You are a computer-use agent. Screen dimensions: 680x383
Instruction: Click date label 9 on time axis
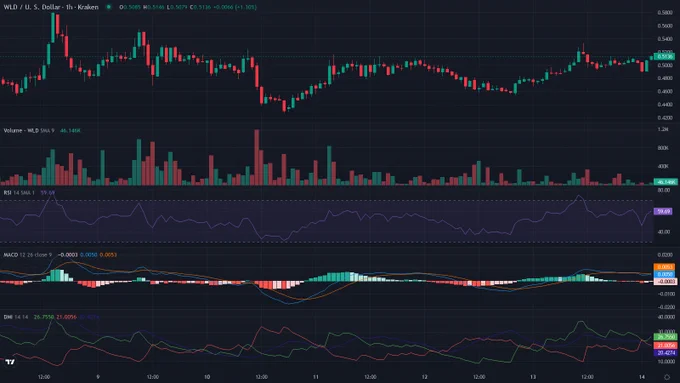click(x=98, y=377)
